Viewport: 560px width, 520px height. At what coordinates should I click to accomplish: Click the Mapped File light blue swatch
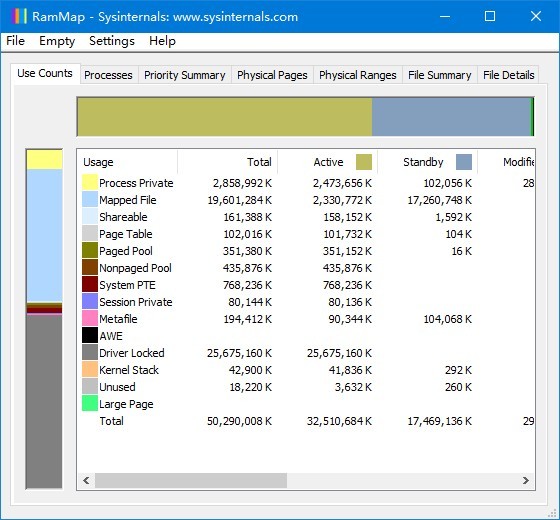coord(90,199)
